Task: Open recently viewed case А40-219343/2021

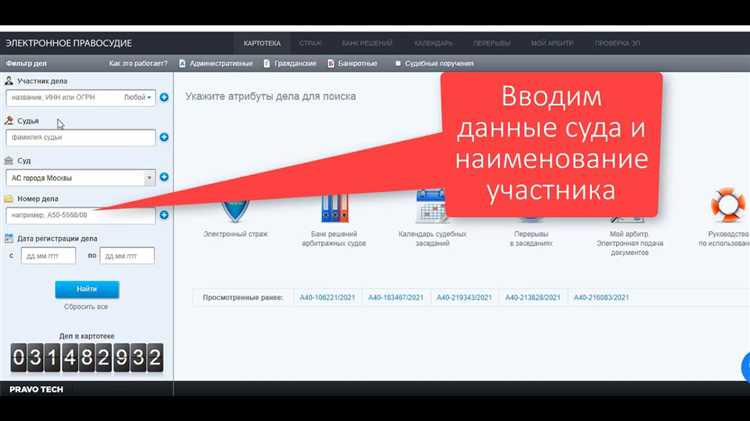Action: click(464, 298)
